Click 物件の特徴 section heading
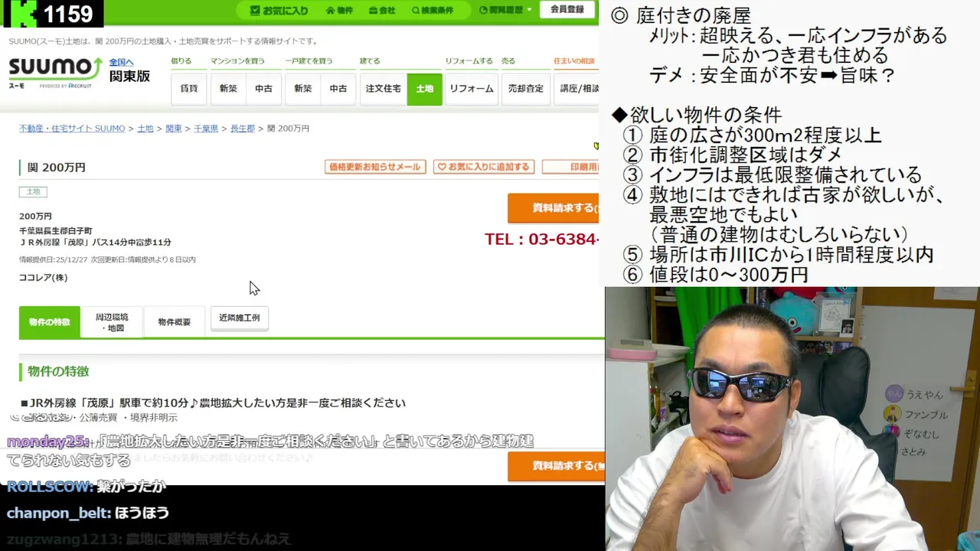This screenshot has height=551, width=980. coord(58,371)
